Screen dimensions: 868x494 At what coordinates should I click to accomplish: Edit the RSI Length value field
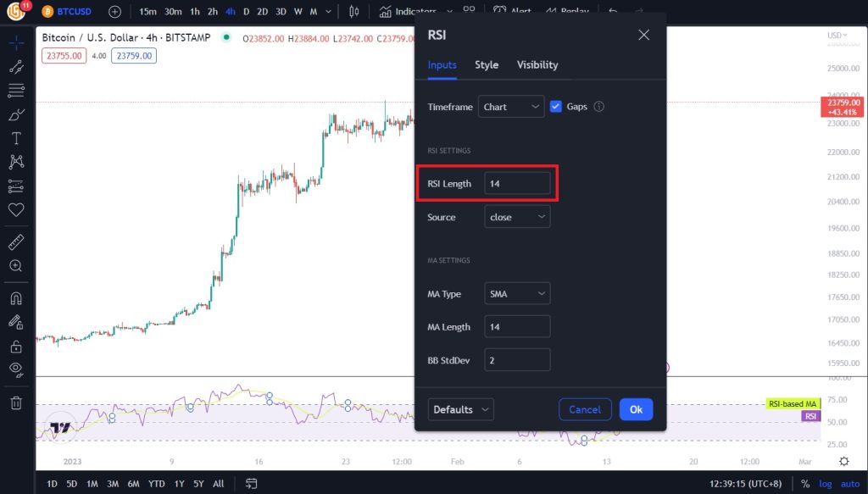tap(517, 183)
